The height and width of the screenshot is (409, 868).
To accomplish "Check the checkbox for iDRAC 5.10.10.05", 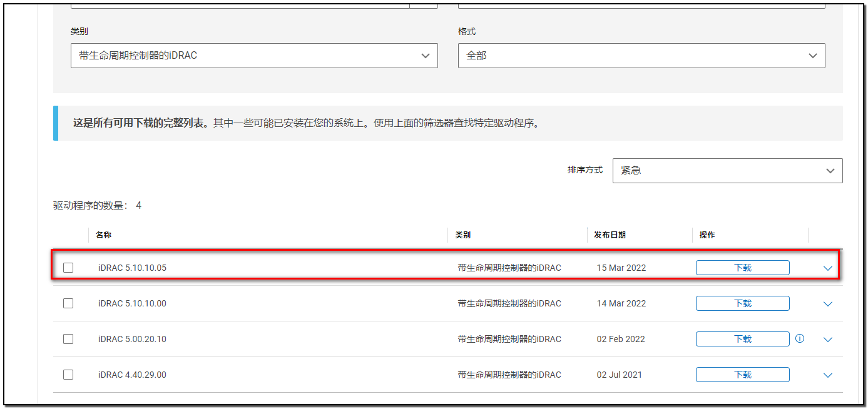I will click(69, 267).
